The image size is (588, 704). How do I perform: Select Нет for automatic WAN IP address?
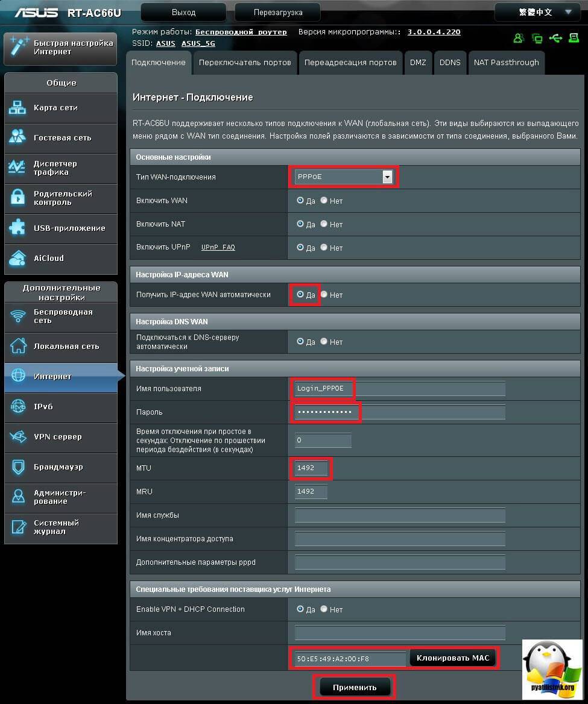tap(324, 295)
